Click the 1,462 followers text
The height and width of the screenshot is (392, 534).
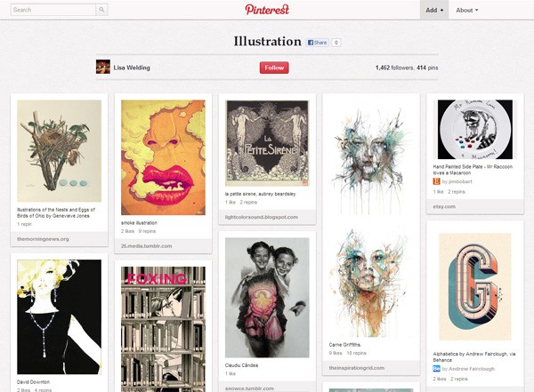[x=394, y=68]
